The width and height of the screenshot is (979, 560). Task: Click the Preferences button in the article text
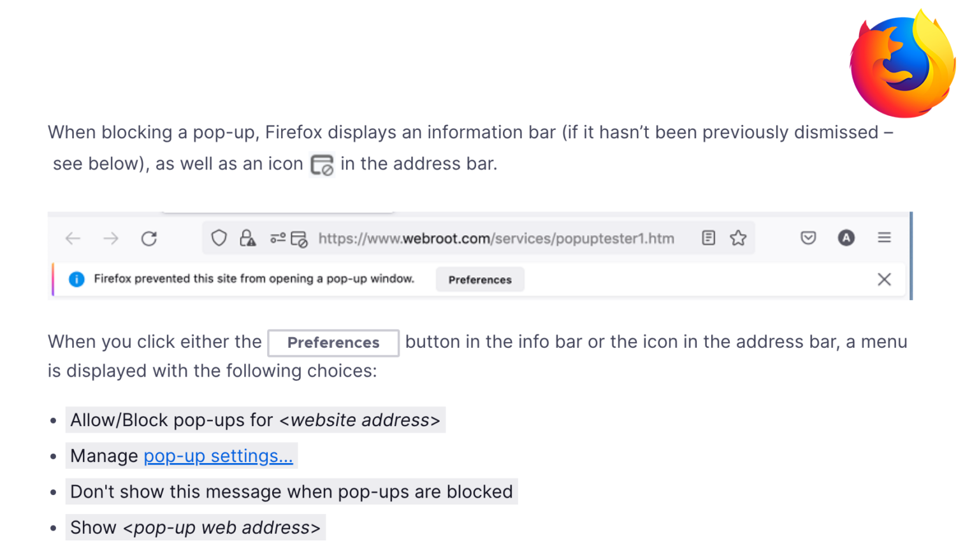(x=333, y=343)
